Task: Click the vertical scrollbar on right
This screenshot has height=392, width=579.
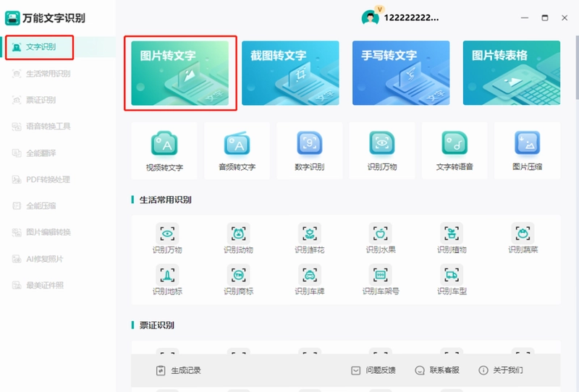Action: pyautogui.click(x=577, y=67)
